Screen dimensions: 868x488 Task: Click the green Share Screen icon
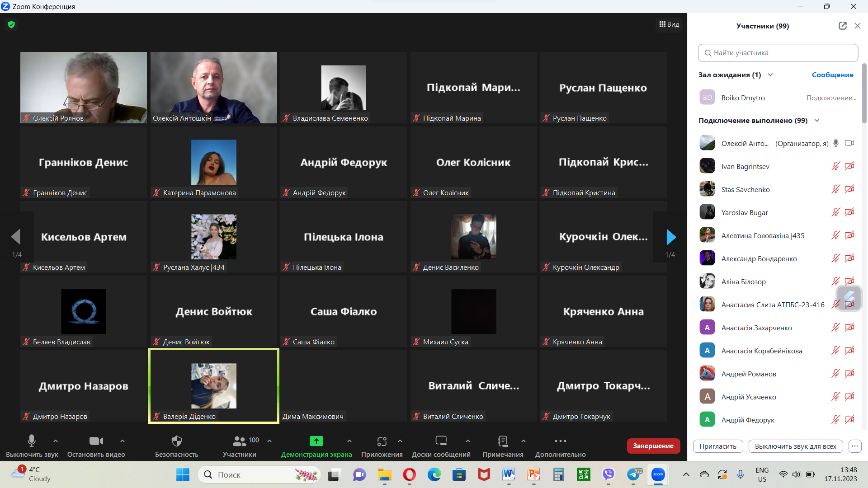pyautogui.click(x=316, y=441)
